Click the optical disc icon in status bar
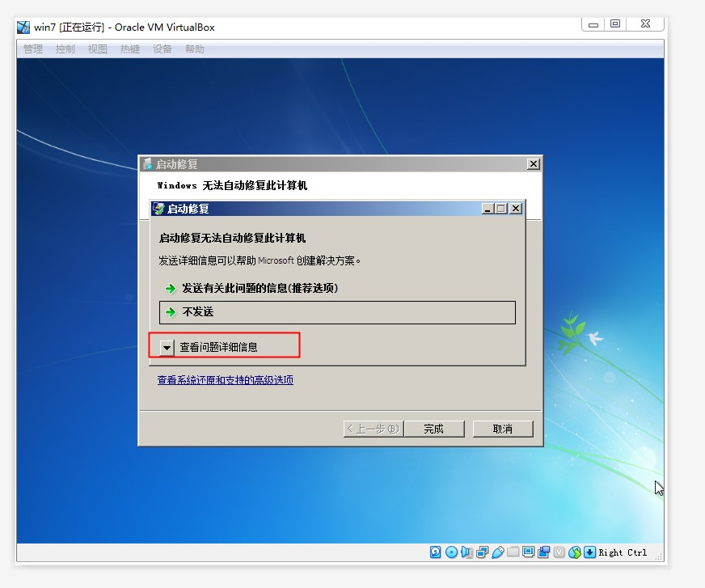This screenshot has height=588, width=705. tap(451, 552)
